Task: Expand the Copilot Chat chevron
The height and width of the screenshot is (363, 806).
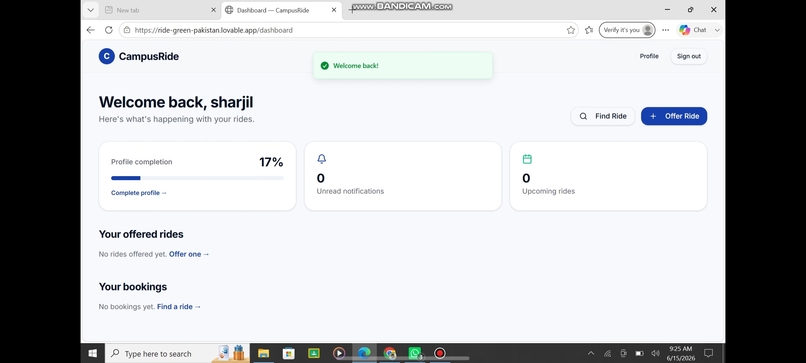Action: [x=717, y=30]
